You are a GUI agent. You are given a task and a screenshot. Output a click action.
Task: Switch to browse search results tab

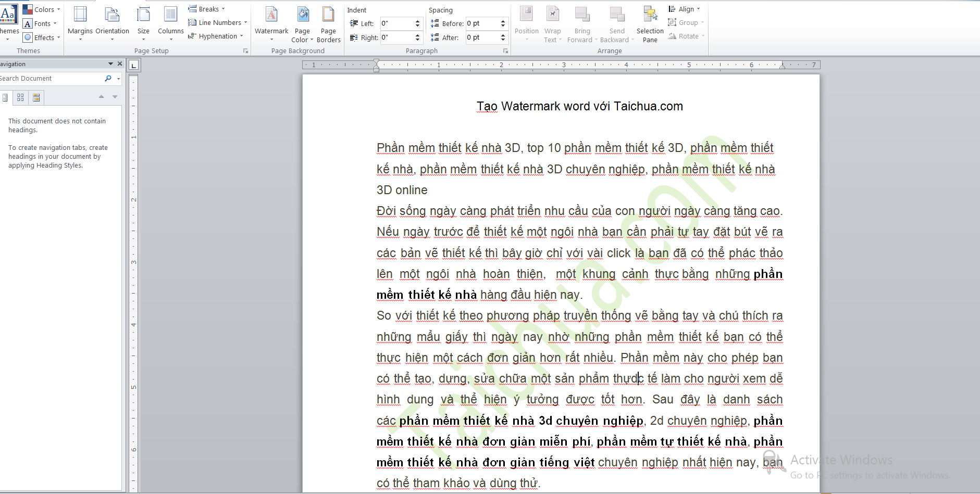[x=36, y=97]
